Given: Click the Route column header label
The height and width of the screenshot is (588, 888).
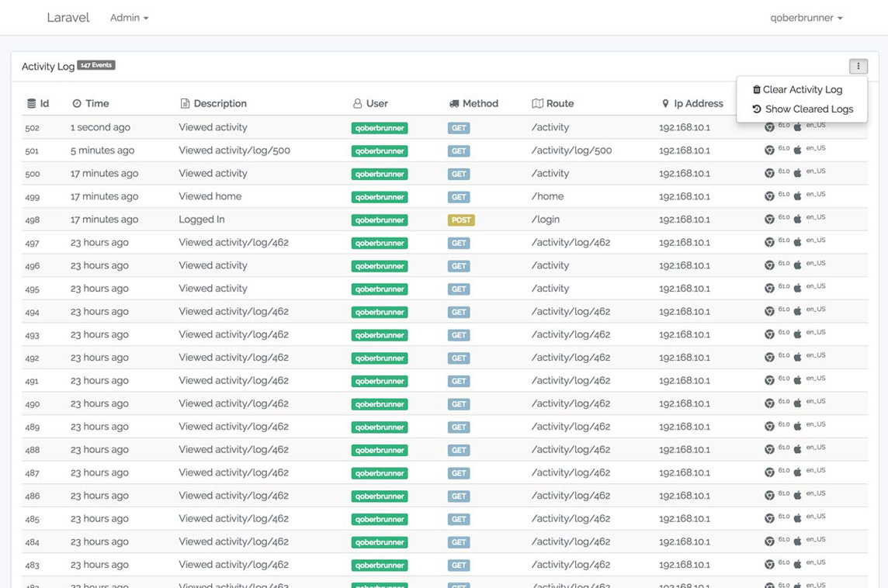Looking at the screenshot, I should click(560, 104).
